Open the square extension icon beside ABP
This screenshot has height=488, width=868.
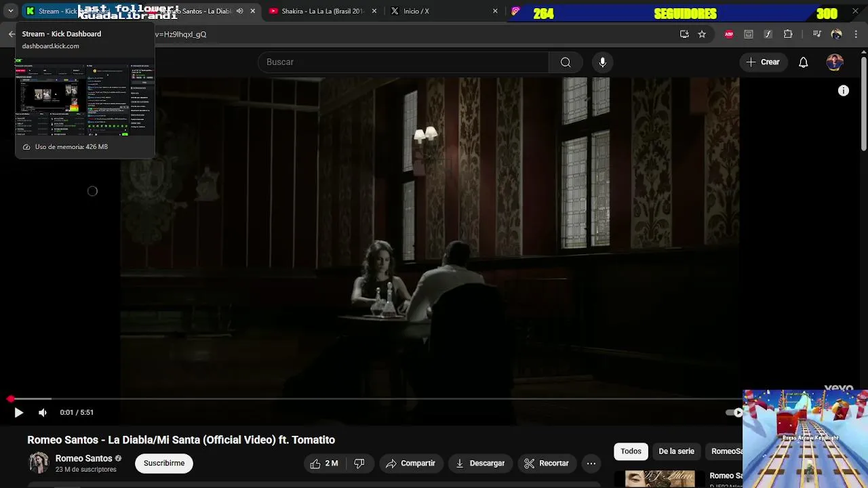[x=749, y=34]
